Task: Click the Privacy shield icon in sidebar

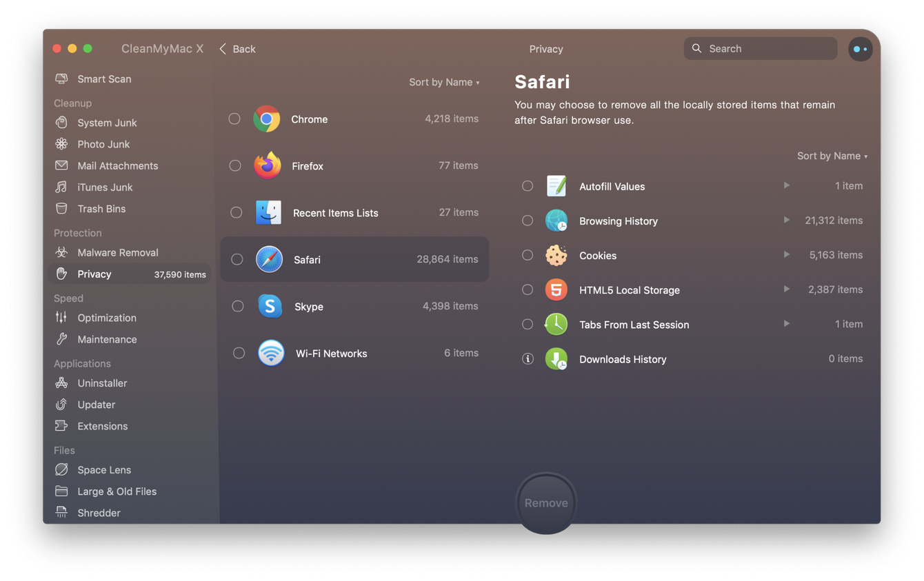Action: click(62, 274)
